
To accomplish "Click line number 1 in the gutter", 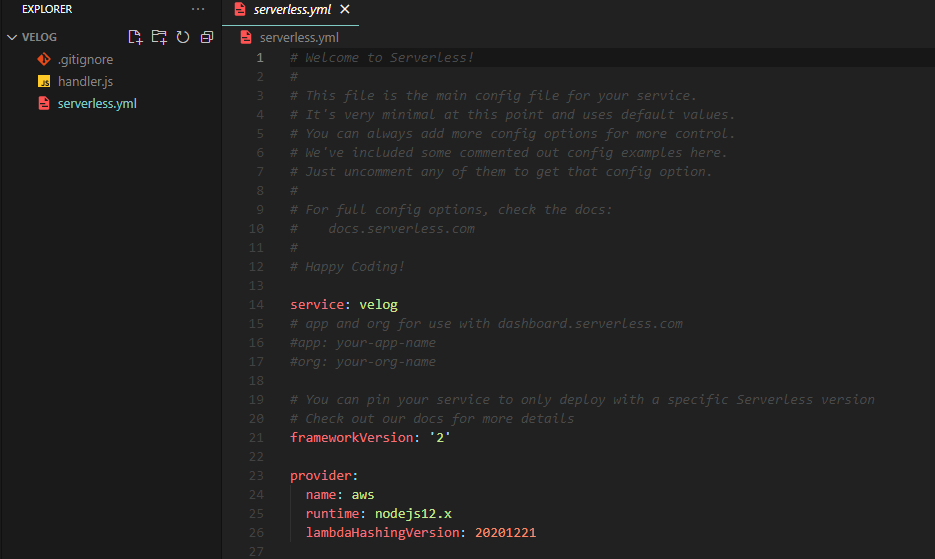I will 260,57.
